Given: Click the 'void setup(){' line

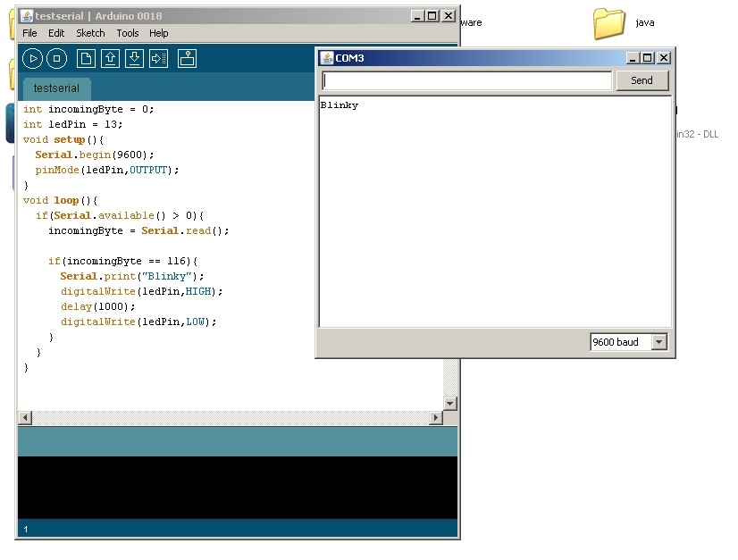Looking at the screenshot, I should (x=63, y=139).
